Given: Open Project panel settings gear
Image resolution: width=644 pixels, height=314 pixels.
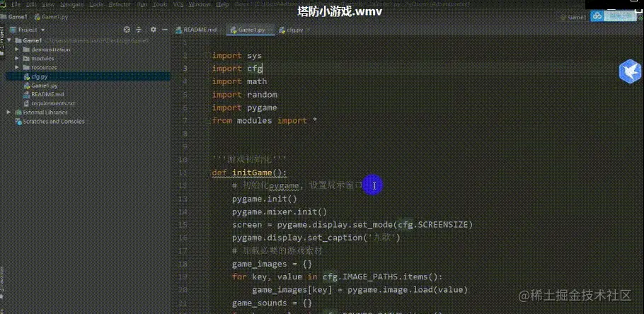Looking at the screenshot, I should point(153,30).
